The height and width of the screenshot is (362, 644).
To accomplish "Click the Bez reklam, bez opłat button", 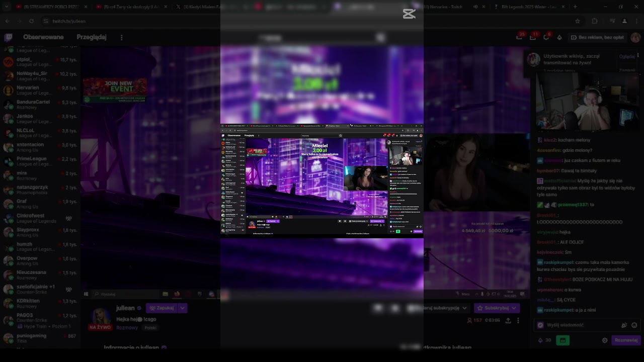I will (597, 37).
